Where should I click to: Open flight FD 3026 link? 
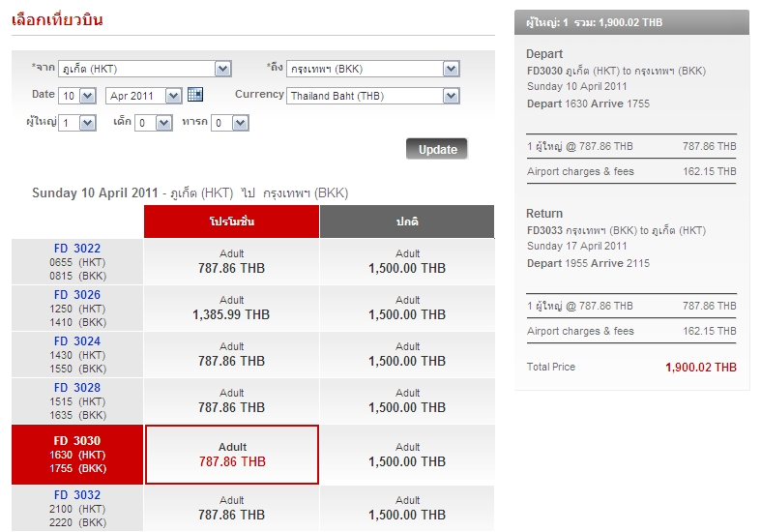click(77, 295)
